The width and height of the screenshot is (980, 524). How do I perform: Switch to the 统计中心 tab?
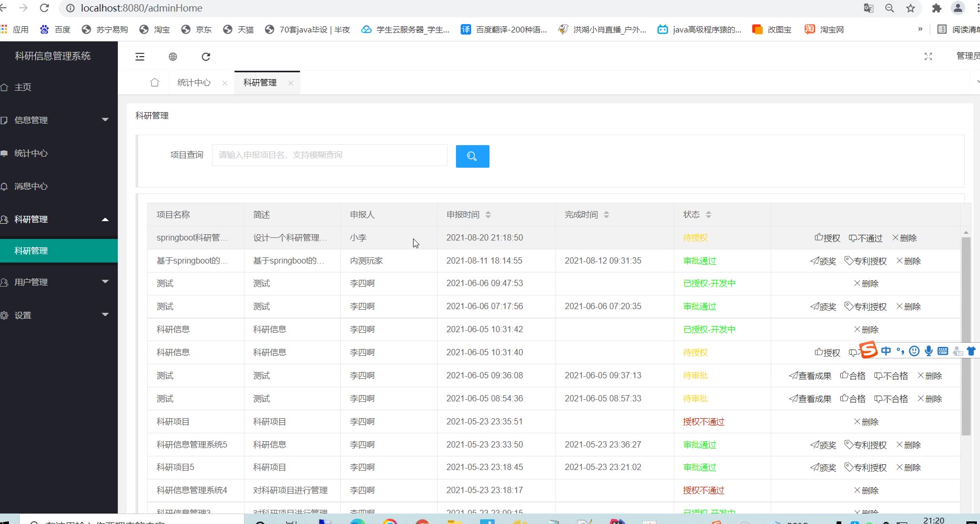coord(194,83)
